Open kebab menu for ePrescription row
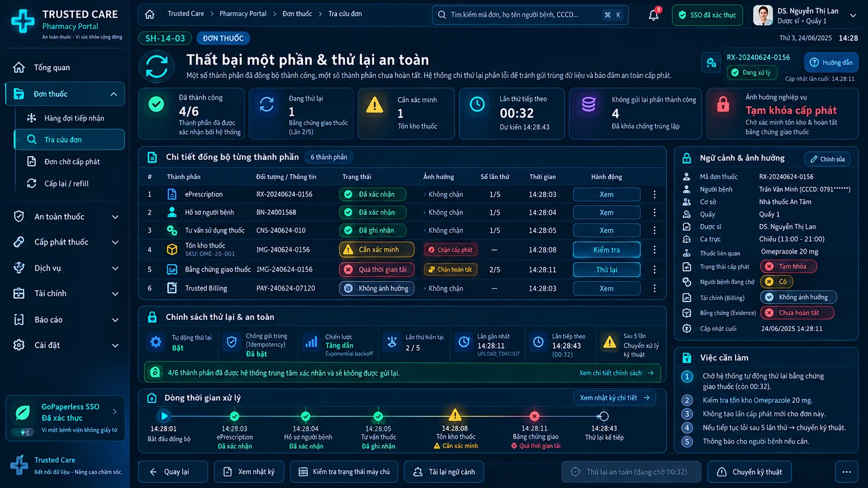The height and width of the screenshot is (488, 868). [x=654, y=194]
